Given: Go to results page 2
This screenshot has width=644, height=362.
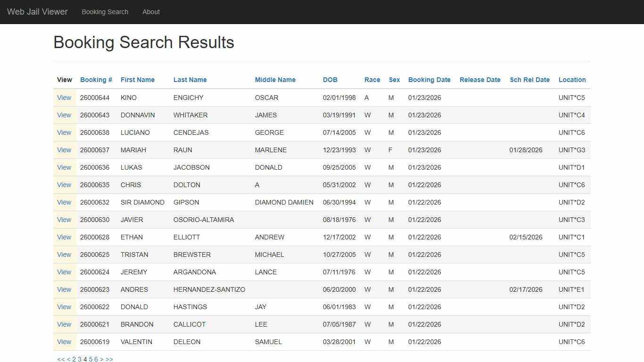Looking at the screenshot, I should pos(74,359).
